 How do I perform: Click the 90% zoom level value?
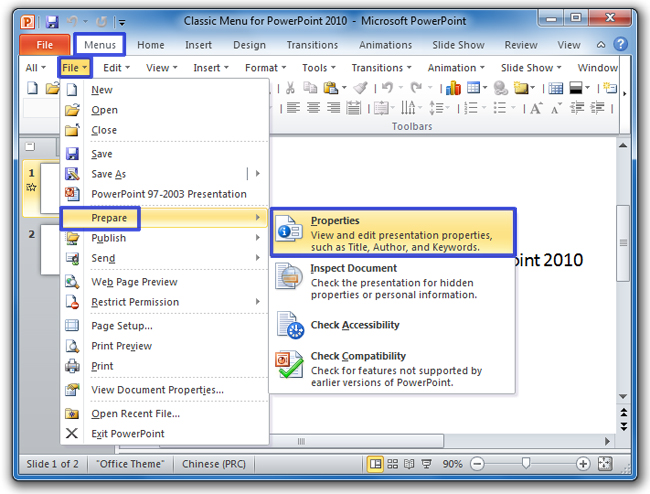[452, 464]
